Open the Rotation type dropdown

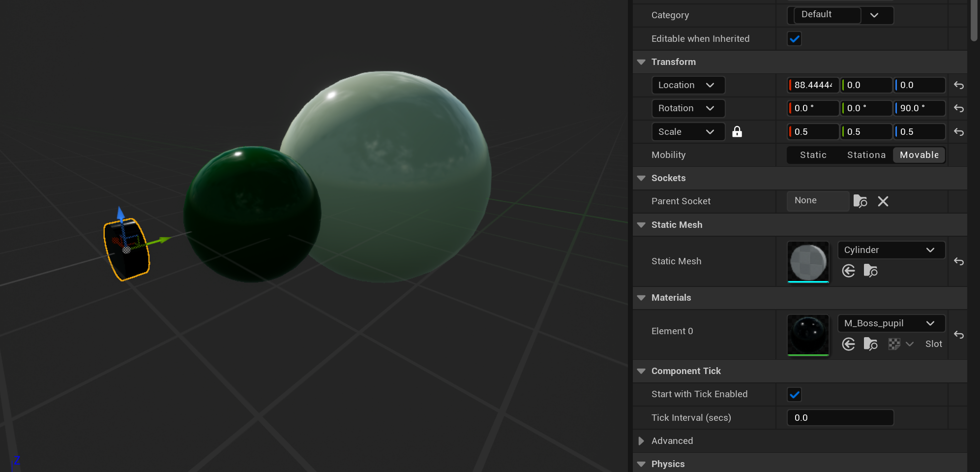[x=688, y=108]
